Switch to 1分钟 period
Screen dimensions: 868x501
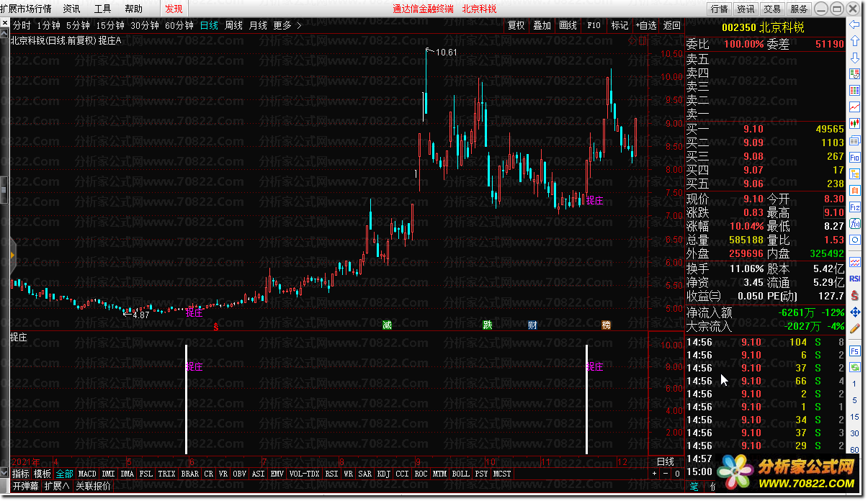pyautogui.click(x=48, y=25)
